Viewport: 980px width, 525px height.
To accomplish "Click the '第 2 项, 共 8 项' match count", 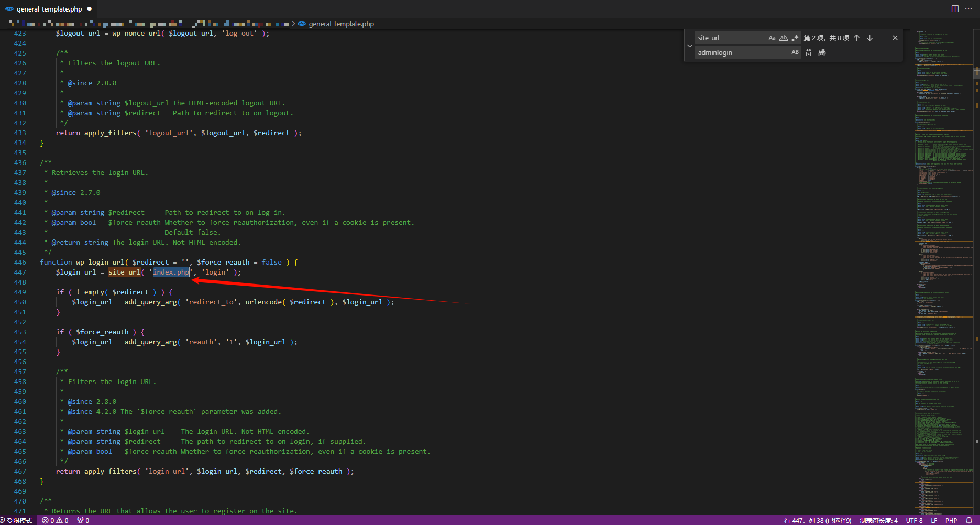I will coord(826,38).
